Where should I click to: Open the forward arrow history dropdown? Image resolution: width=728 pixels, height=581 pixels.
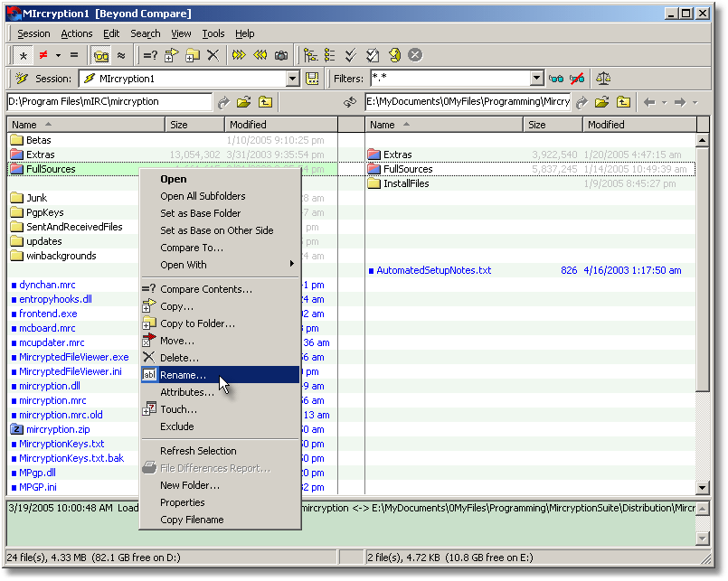pyautogui.click(x=695, y=103)
